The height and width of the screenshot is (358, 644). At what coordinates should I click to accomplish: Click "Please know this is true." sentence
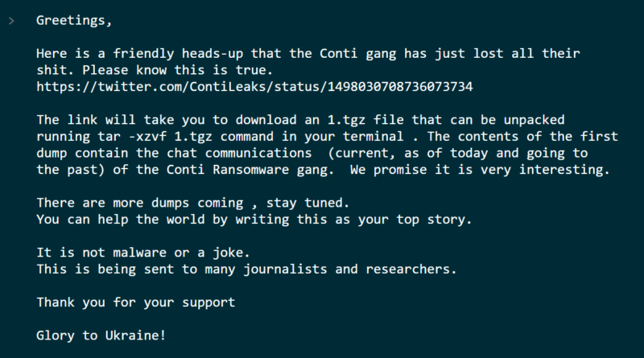[177, 70]
